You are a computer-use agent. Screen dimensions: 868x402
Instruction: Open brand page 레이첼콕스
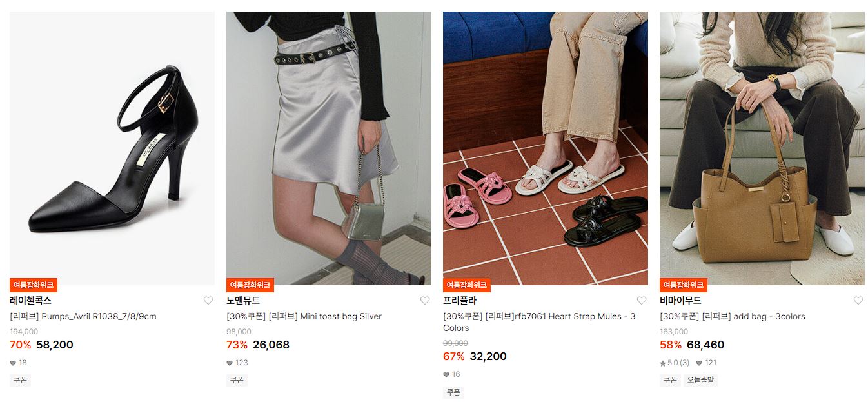coord(30,301)
